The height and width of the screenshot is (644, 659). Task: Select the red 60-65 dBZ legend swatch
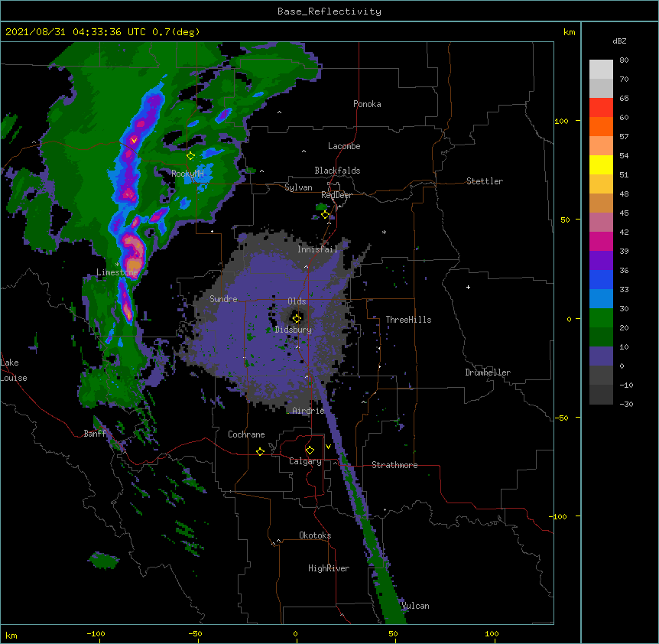(x=601, y=108)
